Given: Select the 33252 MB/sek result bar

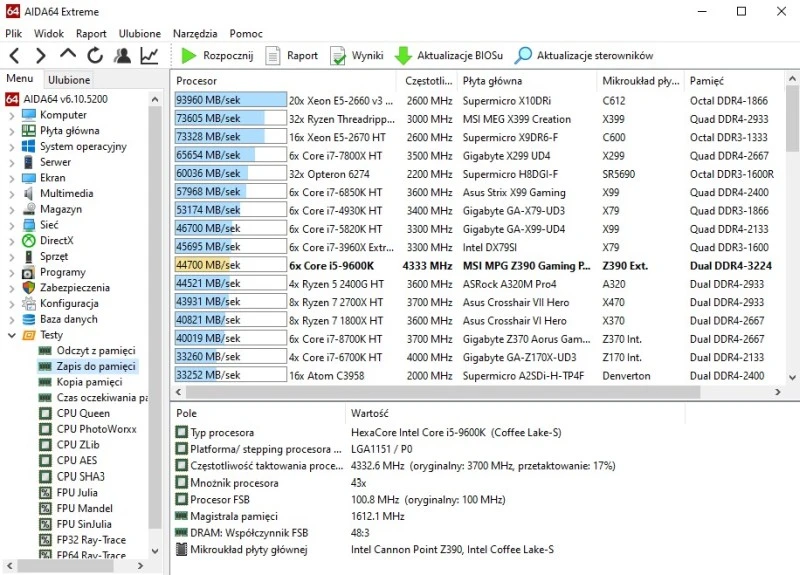Looking at the screenshot, I should 230,376.
